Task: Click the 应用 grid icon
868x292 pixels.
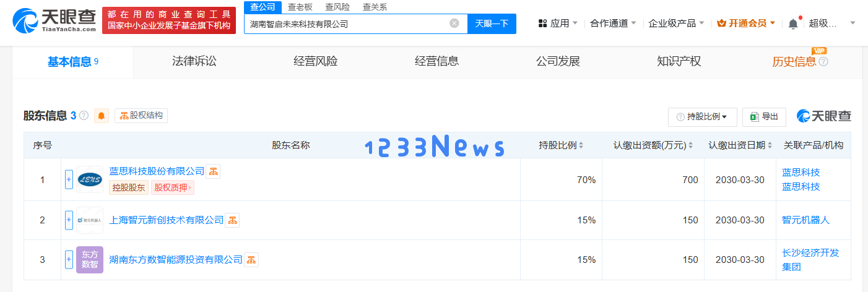Action: [x=543, y=24]
